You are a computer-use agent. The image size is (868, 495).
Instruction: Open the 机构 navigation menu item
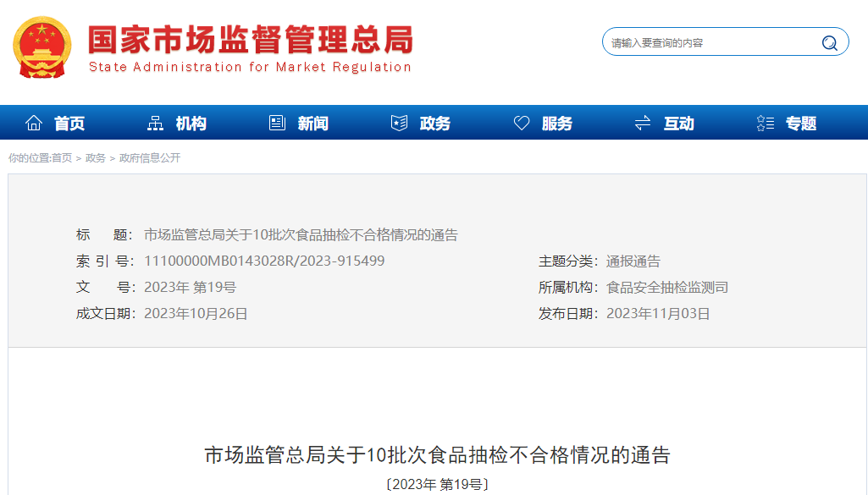191,124
